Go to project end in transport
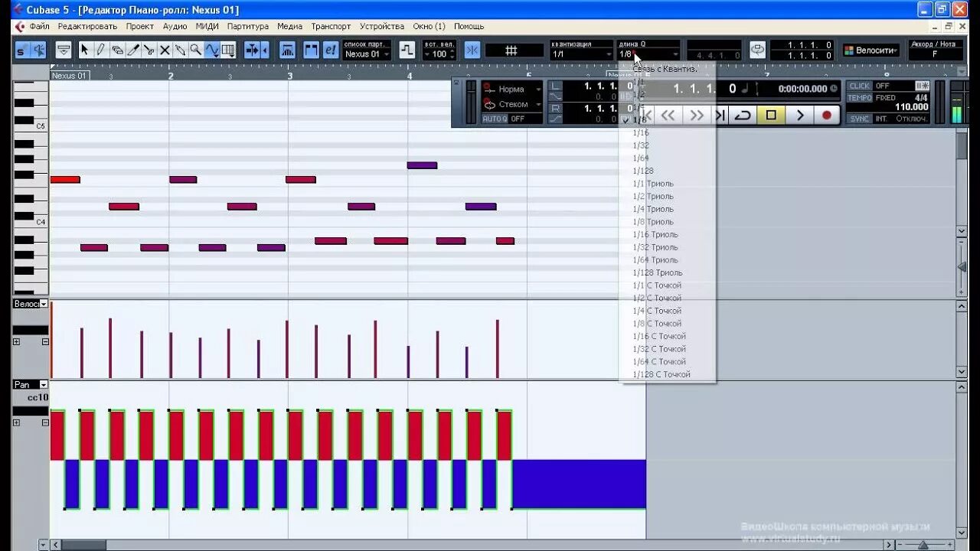The image size is (980, 551). point(720,115)
